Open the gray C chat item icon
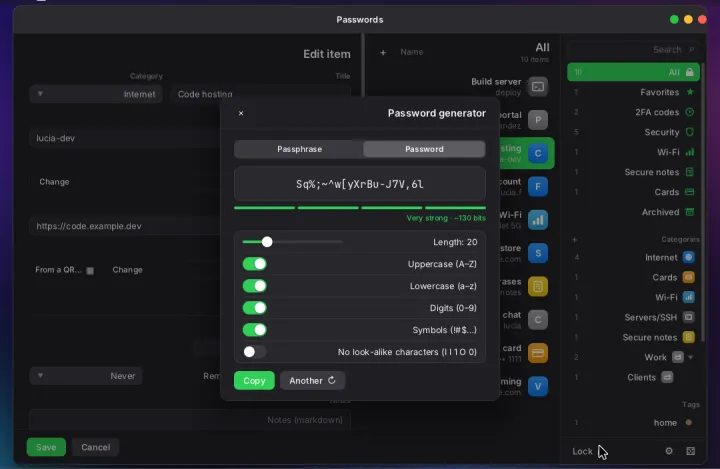The height and width of the screenshot is (469, 720). coord(538,320)
